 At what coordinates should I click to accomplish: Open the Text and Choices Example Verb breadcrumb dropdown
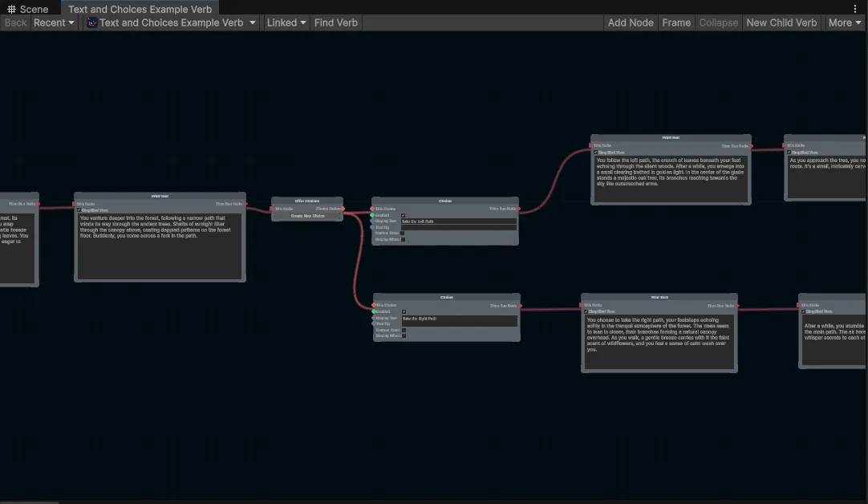[171, 22]
